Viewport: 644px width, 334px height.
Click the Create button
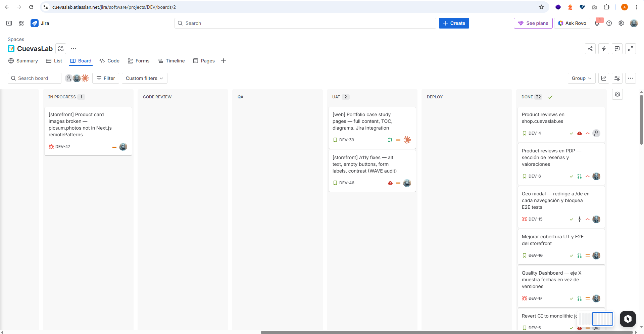point(454,23)
